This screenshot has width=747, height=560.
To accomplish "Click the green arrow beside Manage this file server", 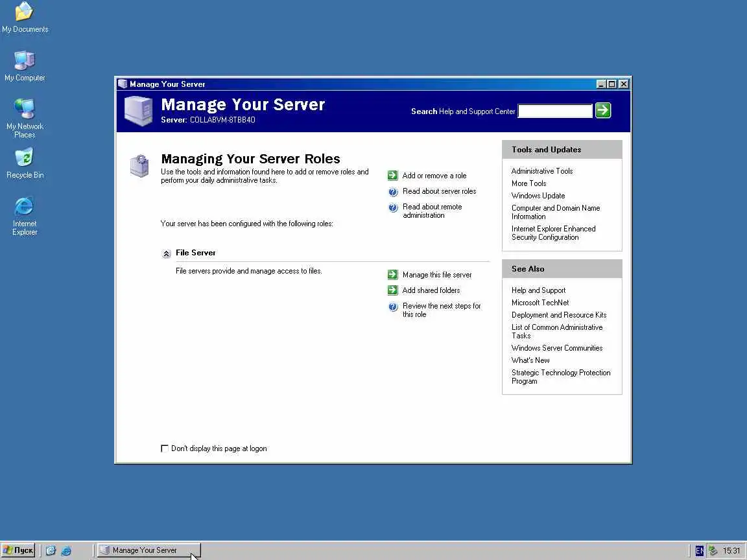I will (392, 274).
